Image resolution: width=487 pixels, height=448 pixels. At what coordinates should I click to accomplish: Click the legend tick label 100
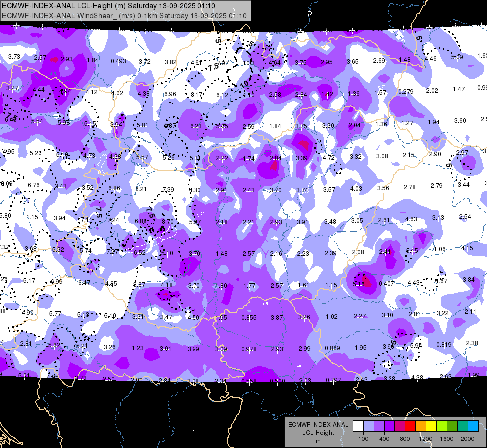363,439
